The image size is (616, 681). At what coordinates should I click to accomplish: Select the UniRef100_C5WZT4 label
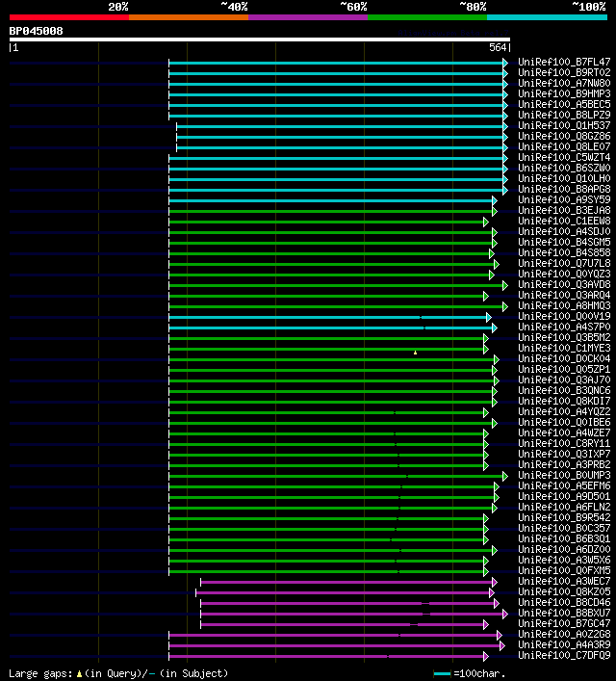click(x=564, y=158)
